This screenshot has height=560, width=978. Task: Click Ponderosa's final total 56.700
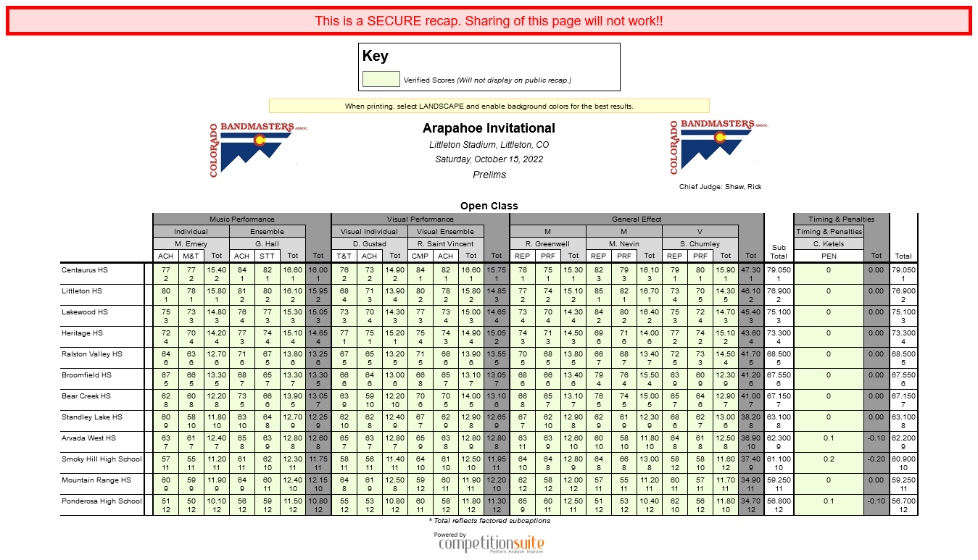point(903,501)
